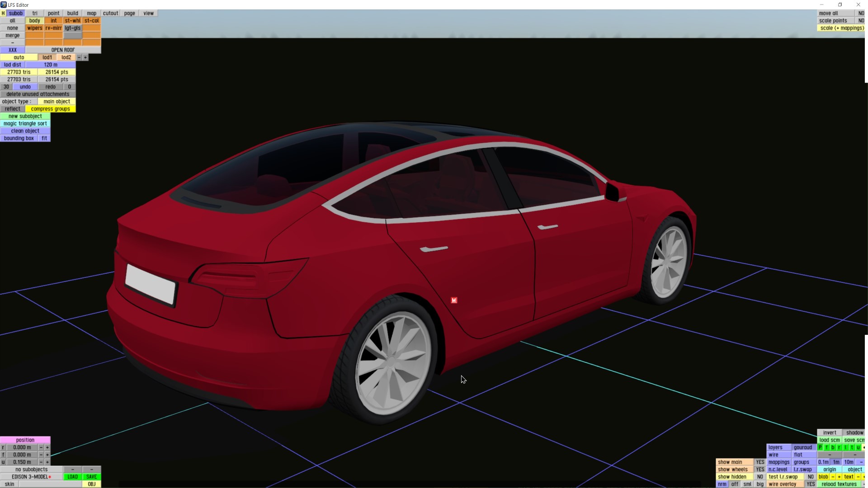The image size is (868, 488).
Task: Open the EDISON 3-MODEL name selector
Action: (x=31, y=477)
